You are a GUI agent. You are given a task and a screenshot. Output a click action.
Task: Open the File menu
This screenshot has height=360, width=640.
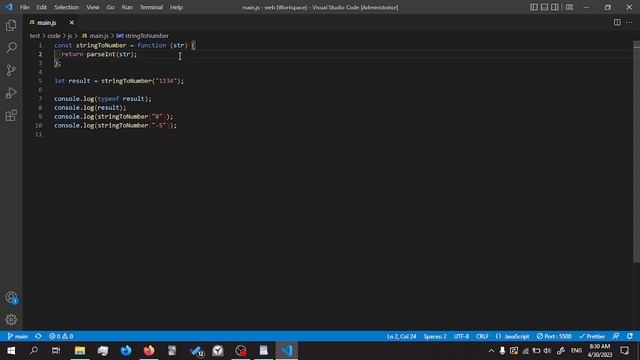(24, 7)
